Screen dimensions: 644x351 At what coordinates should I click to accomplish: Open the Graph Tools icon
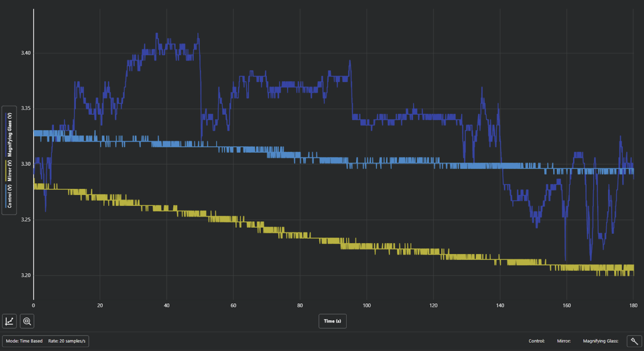coord(9,321)
